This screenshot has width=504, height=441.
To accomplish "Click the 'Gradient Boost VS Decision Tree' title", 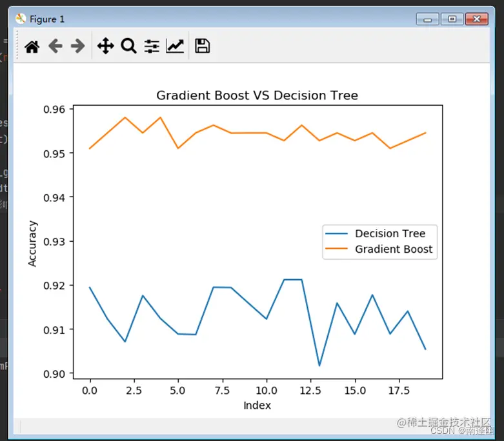I will tap(257, 95).
